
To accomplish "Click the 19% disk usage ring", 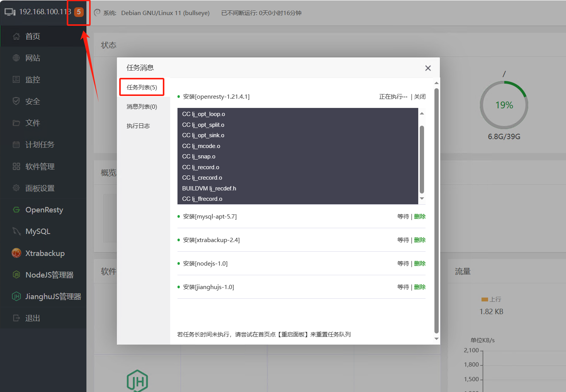I will (x=504, y=105).
